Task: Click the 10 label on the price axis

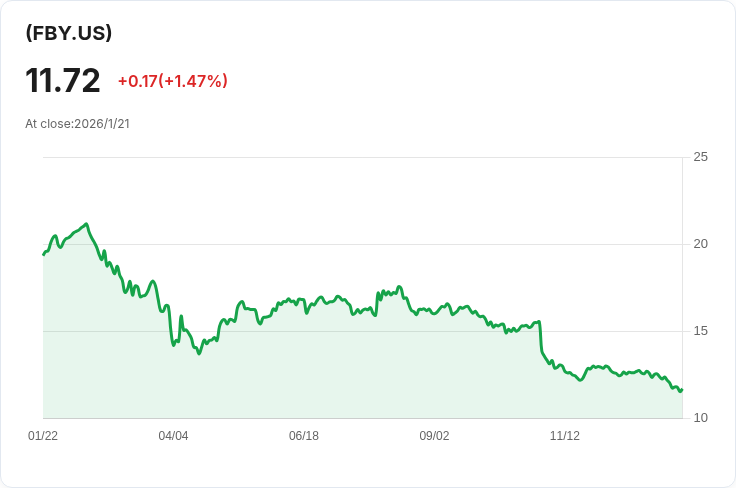Action: [x=700, y=418]
